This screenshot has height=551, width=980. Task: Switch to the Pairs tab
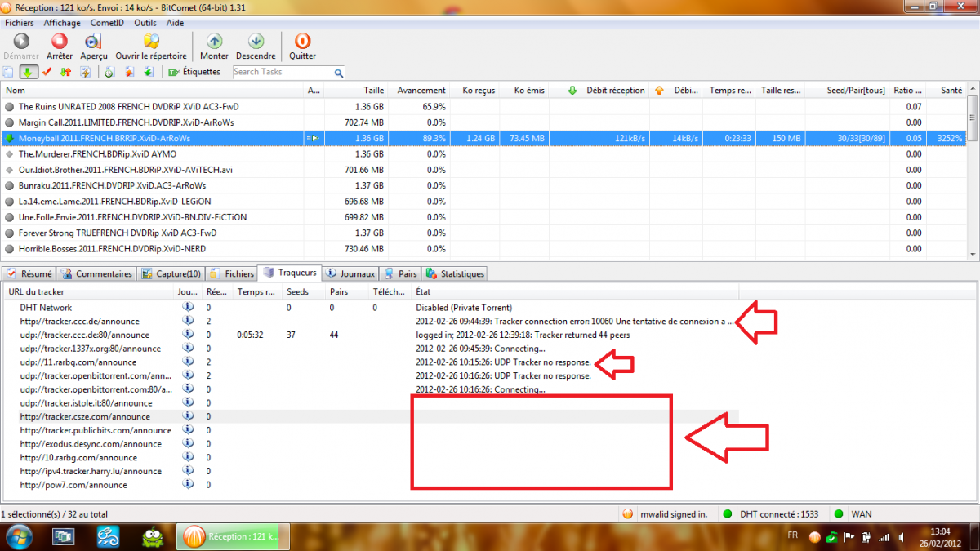(x=401, y=274)
